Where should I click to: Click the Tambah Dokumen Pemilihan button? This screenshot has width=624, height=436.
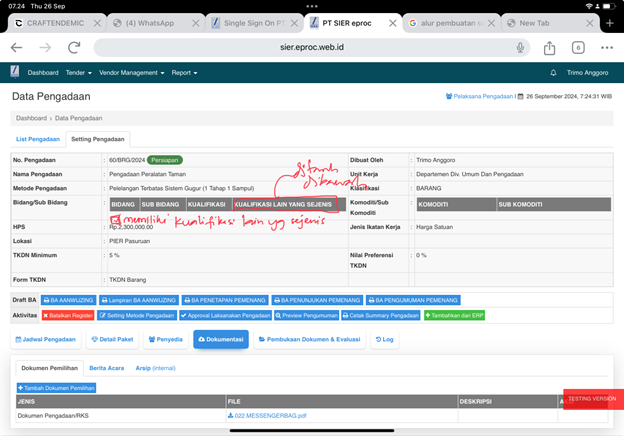[x=56, y=387]
